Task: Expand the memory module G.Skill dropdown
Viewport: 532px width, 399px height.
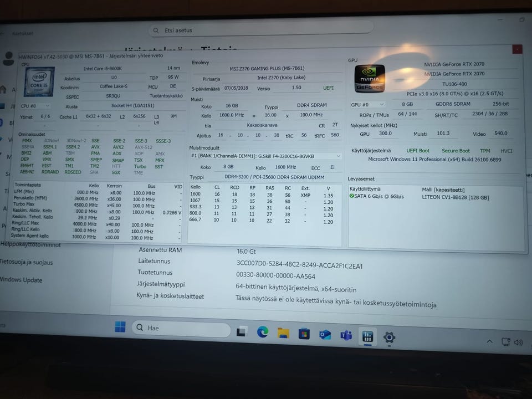Action: [265, 156]
